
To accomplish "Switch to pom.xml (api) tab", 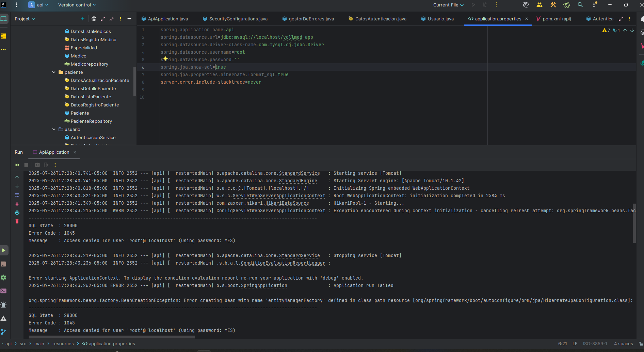I will 554,19.
